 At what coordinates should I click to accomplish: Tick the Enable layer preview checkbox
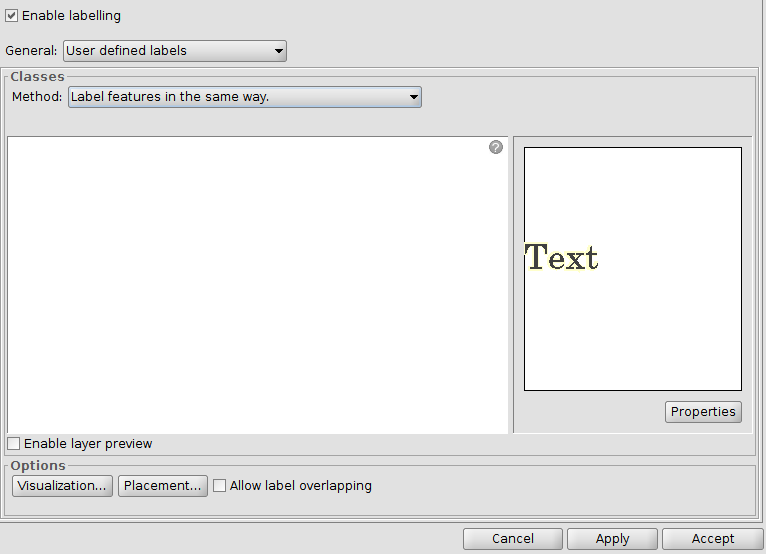tap(14, 443)
